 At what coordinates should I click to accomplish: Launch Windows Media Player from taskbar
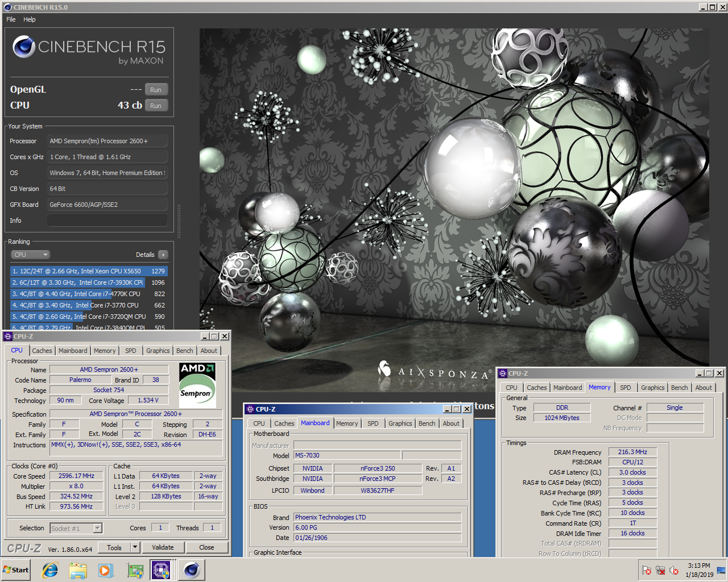106,570
